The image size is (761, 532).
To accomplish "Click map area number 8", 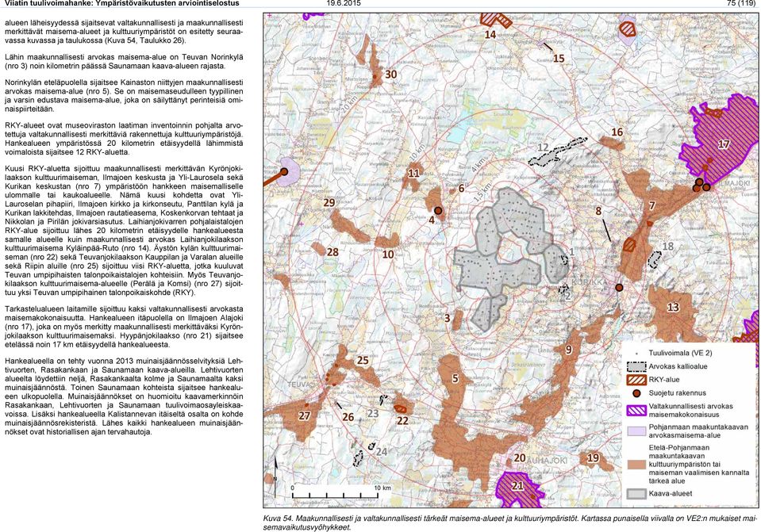I will (x=598, y=211).
